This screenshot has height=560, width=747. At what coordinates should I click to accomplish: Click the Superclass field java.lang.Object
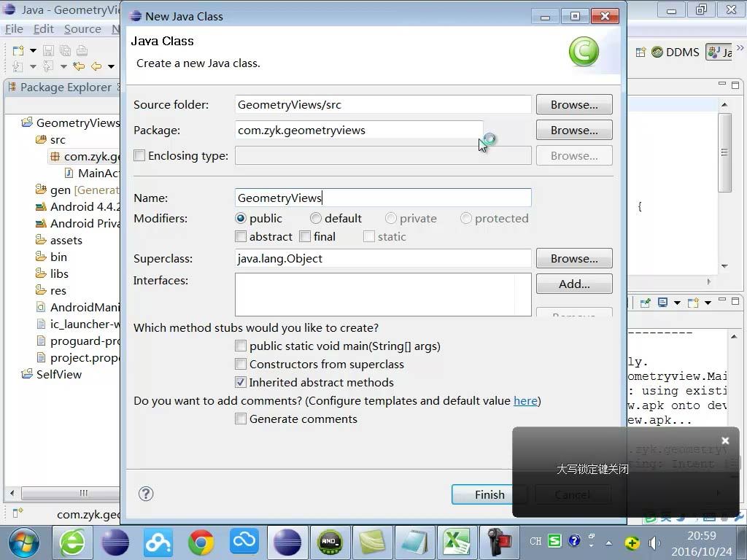[x=383, y=259]
